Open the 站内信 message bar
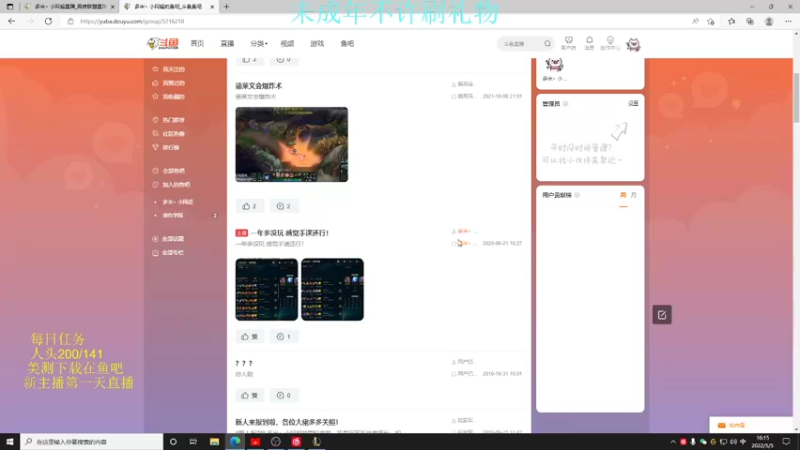Viewport: 800px width, 450px height. pyautogui.click(x=751, y=425)
